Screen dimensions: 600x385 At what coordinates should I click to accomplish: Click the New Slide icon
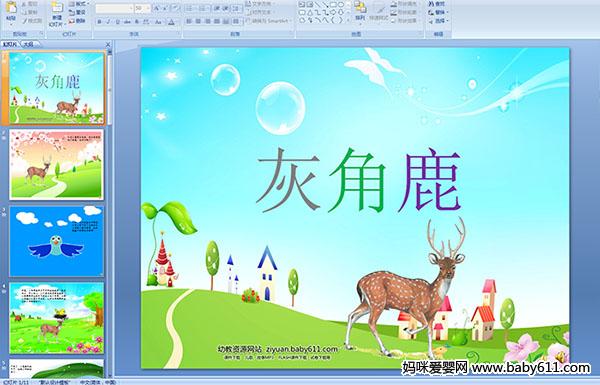tap(57, 8)
